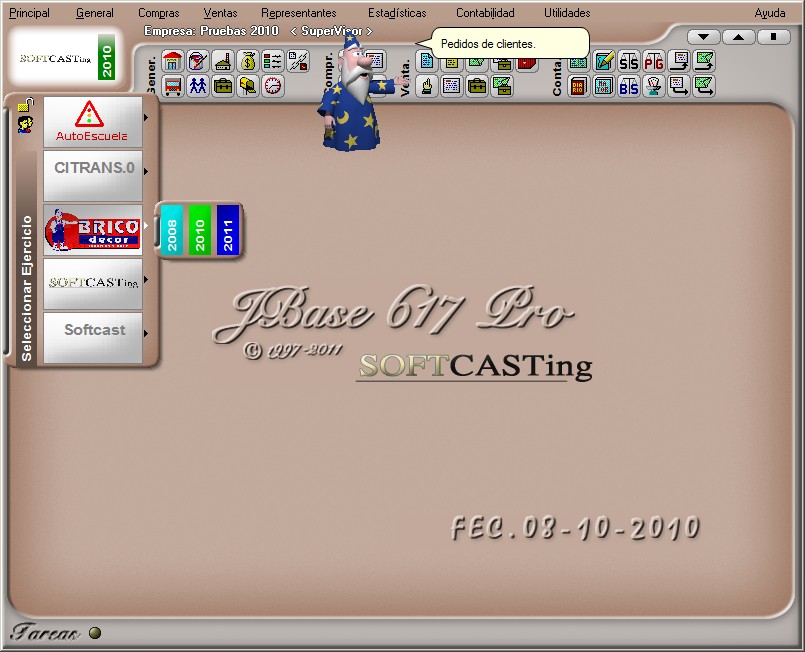This screenshot has width=805, height=652.
Task: Open the DIARIO accounting book icon
Action: coord(578,86)
